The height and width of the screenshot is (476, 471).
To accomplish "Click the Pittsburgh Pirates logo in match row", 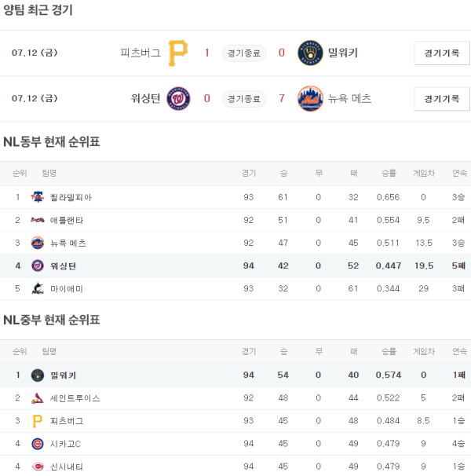I will (x=178, y=53).
